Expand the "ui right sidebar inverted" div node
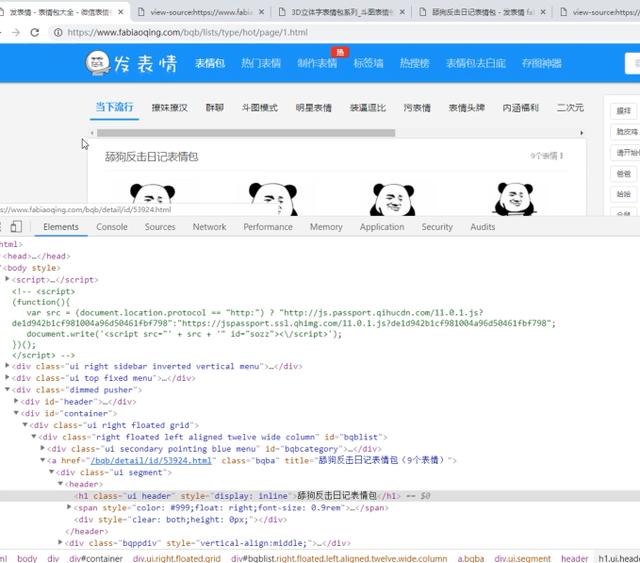This screenshot has height=563, width=640. [7, 366]
